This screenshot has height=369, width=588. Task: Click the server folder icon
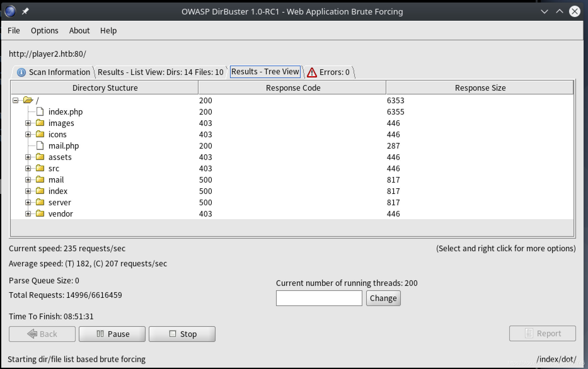click(x=40, y=202)
